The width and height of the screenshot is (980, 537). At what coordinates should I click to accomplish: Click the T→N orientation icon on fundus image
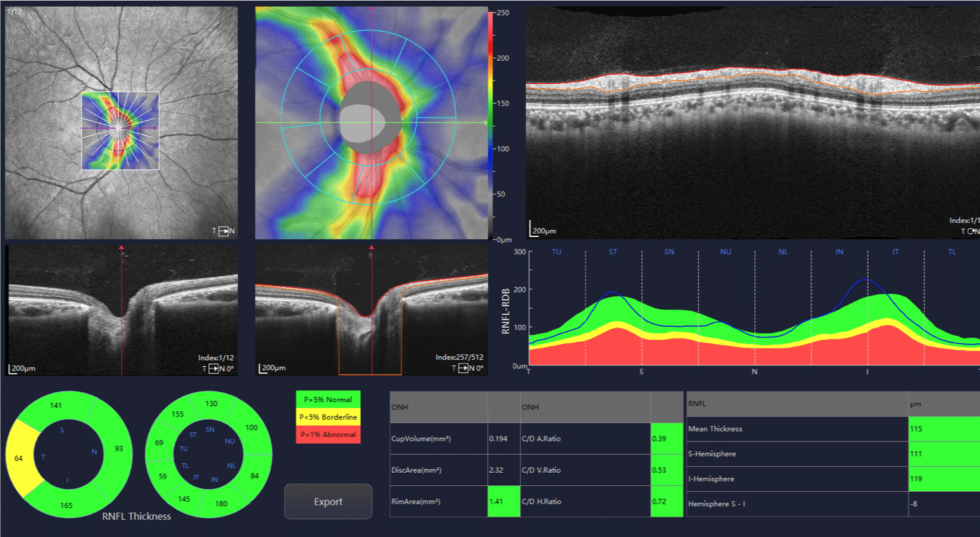point(223,231)
